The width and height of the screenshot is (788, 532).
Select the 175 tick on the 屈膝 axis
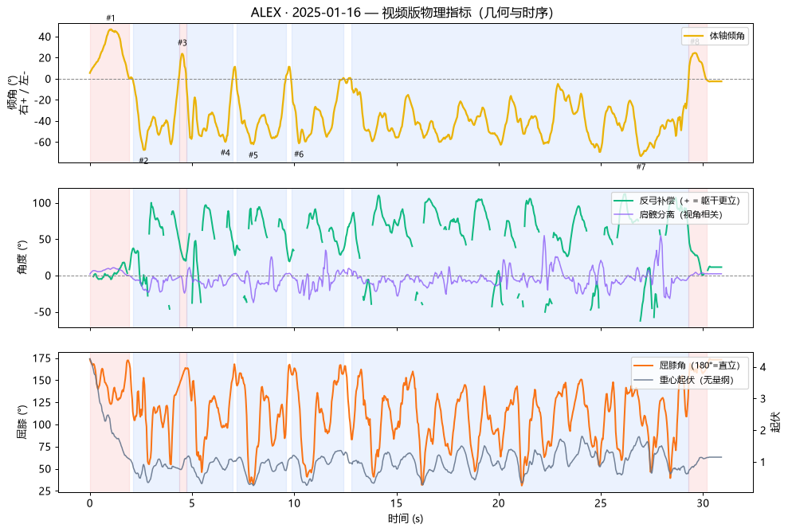(42, 358)
